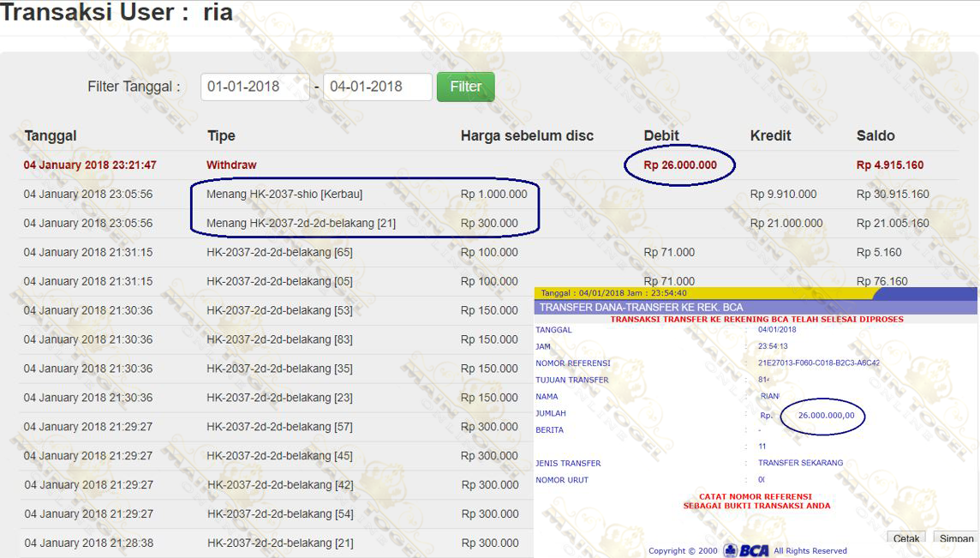
Task: Click the Rp 4.915.160 saldo value
Action: tap(890, 165)
